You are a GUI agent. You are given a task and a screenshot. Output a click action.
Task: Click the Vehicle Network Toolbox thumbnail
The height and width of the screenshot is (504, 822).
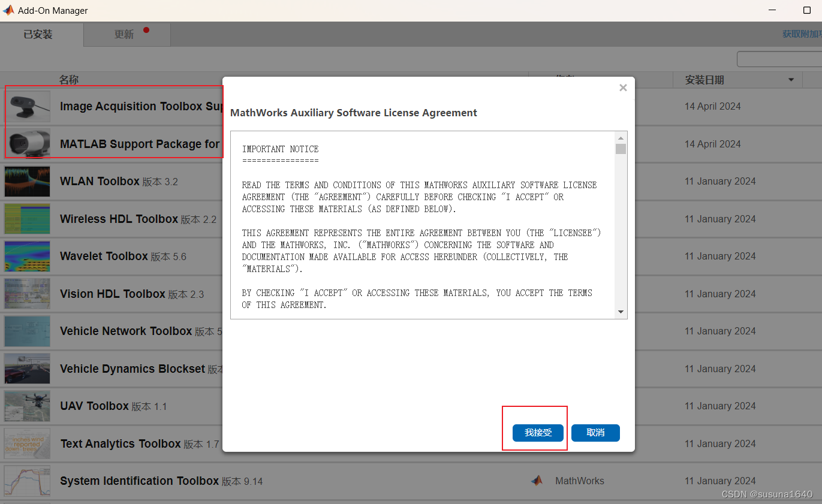click(28, 331)
